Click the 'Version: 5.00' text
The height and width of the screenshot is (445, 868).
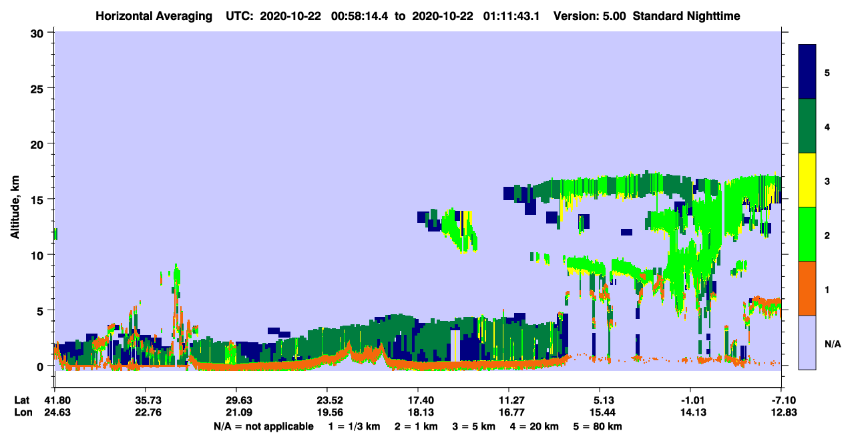(590, 15)
